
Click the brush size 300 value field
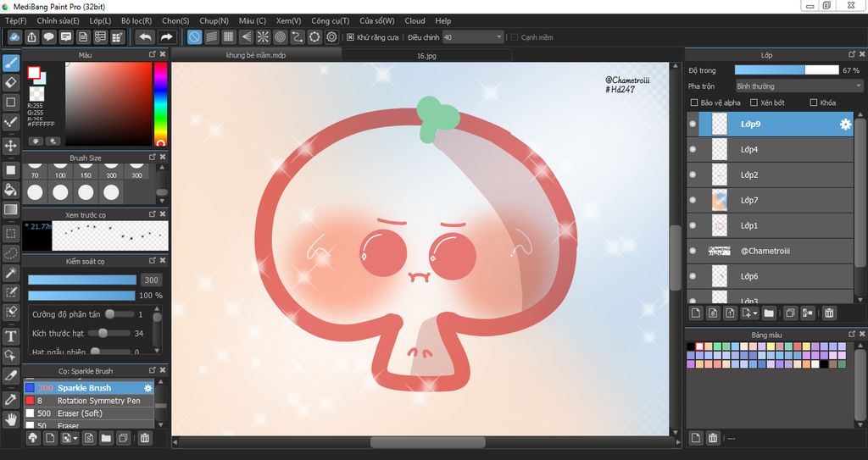151,280
